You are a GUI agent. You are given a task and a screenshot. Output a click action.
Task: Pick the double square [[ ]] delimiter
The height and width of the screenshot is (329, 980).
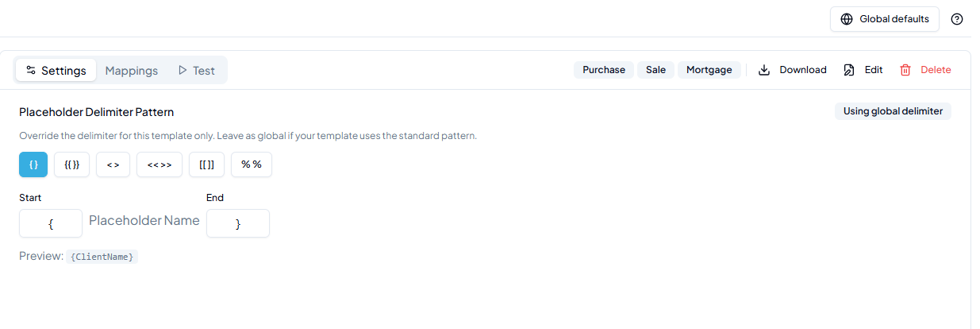[x=206, y=164]
